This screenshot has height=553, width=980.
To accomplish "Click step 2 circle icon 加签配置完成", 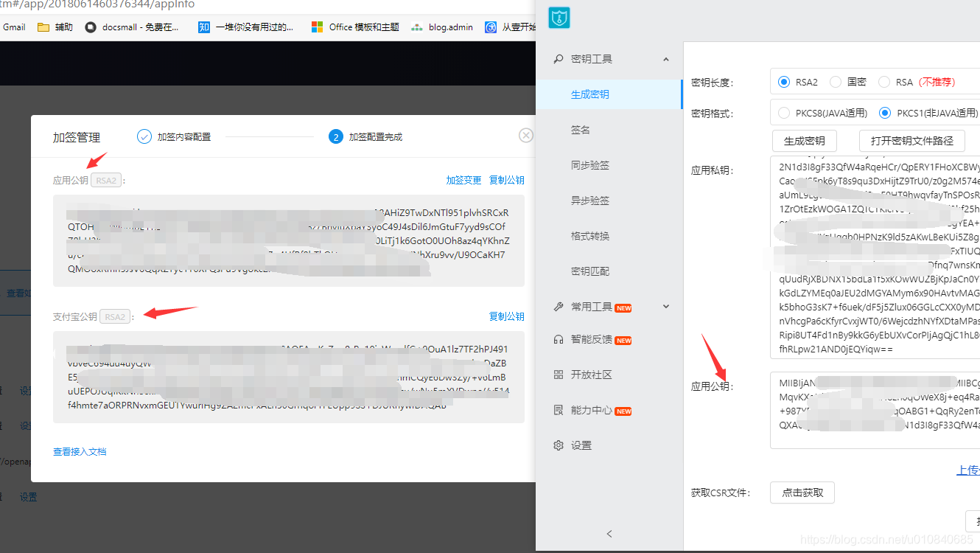I will coord(336,136).
